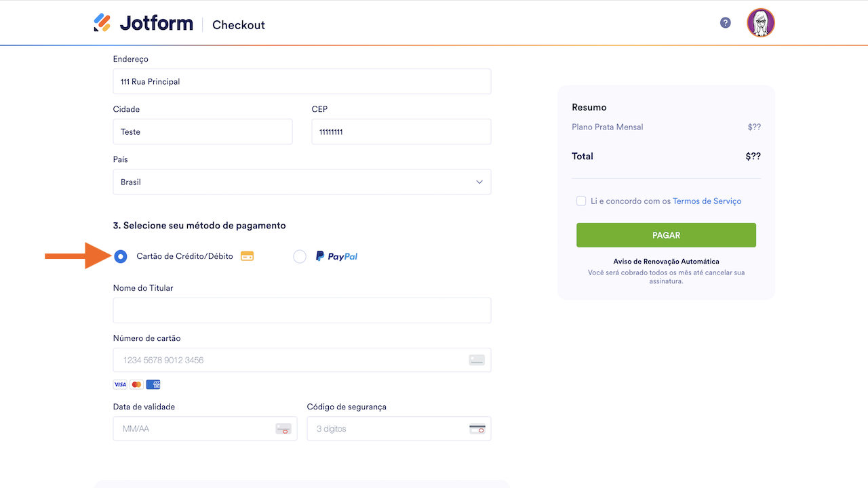Screen dimensions: 868x488
Task: Click the CEP input field
Action: [x=401, y=131]
